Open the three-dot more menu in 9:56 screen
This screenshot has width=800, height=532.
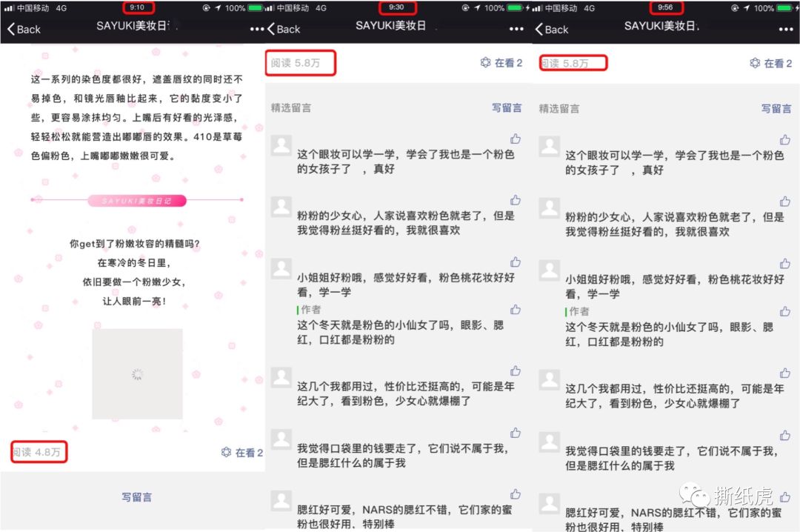tap(786, 29)
